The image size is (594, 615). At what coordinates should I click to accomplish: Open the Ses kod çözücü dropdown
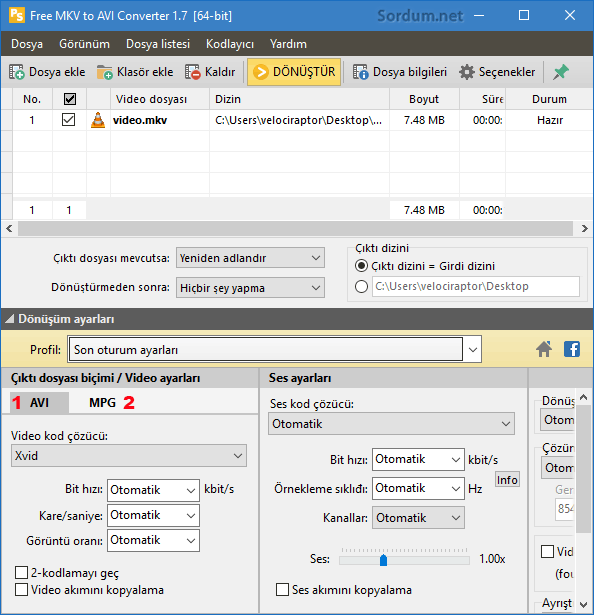pyautogui.click(x=392, y=424)
